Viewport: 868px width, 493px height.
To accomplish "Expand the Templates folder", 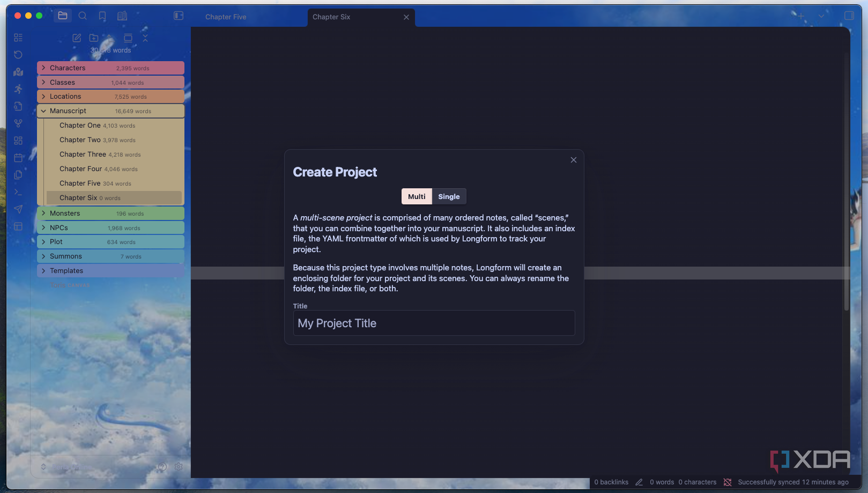I will coord(110,271).
